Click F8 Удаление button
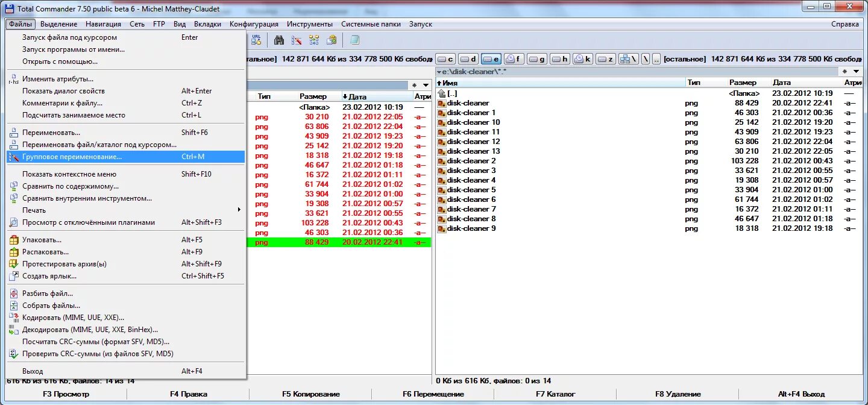868x405 pixels. (x=678, y=394)
